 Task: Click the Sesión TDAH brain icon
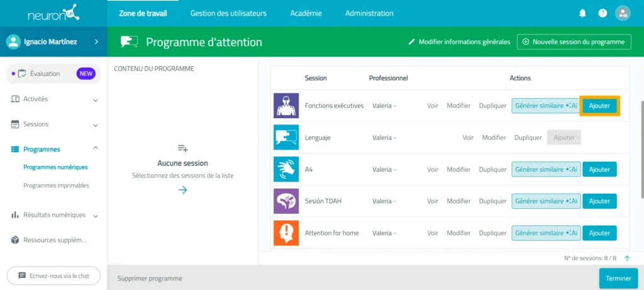coord(286,201)
